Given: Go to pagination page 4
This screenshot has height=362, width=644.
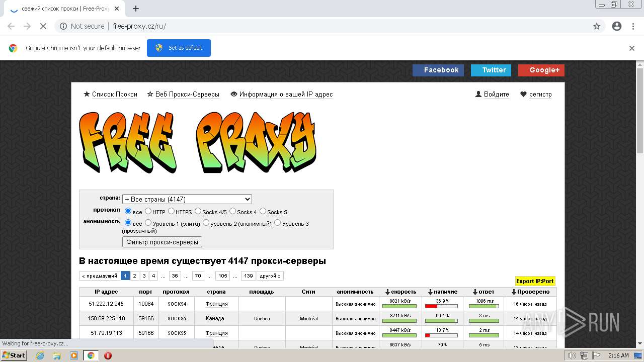Looking at the screenshot, I should point(153,276).
